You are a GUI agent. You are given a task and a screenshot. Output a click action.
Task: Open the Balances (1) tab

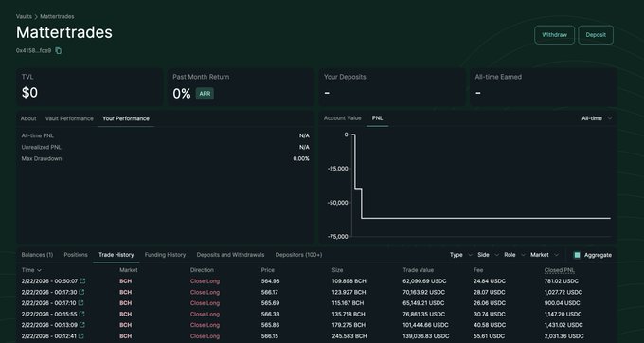pyautogui.click(x=37, y=255)
